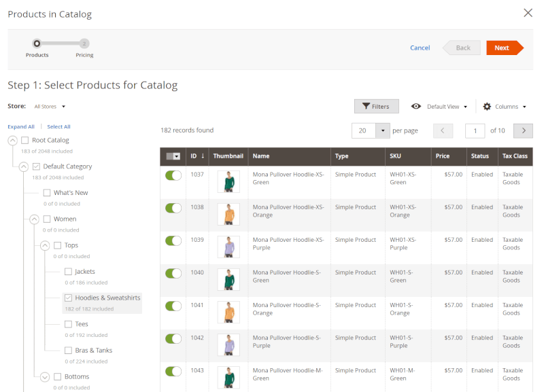Click thumbnail of Mona Pullover Hoodlie-XS-Orange

(228, 214)
